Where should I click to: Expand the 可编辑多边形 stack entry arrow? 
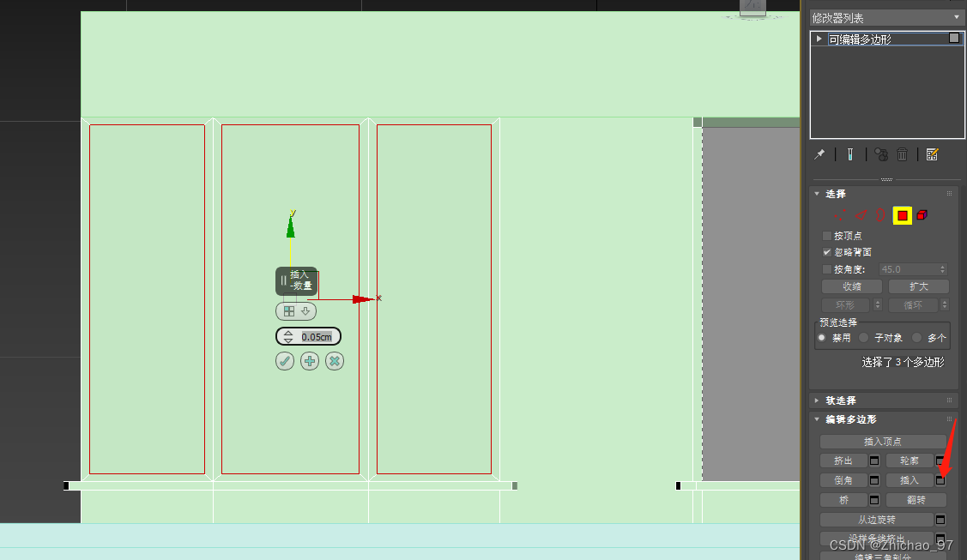click(819, 39)
